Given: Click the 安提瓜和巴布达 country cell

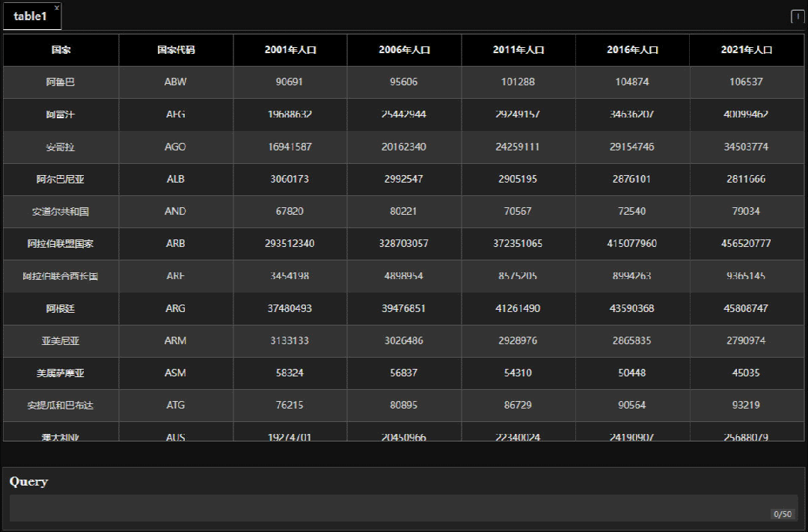Looking at the screenshot, I should click(x=61, y=406).
